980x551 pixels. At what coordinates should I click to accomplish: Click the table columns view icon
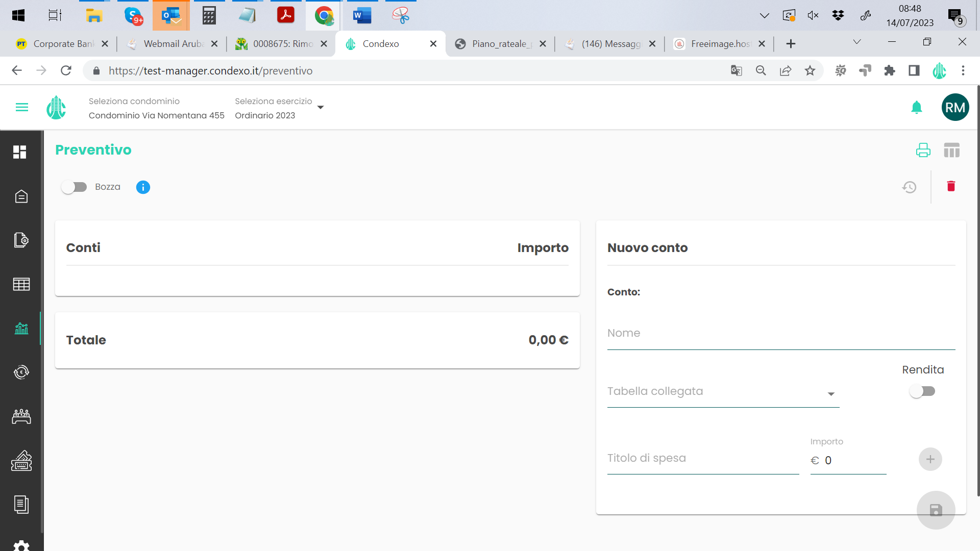click(951, 150)
